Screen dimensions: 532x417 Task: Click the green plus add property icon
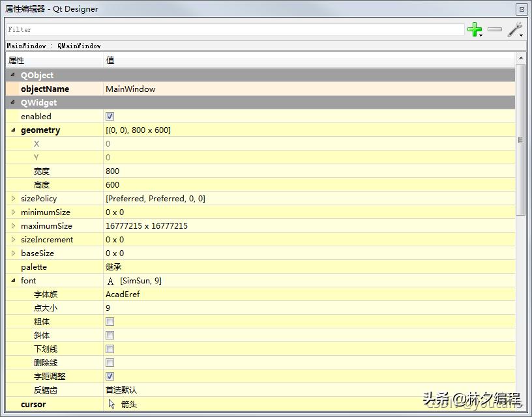click(x=475, y=29)
